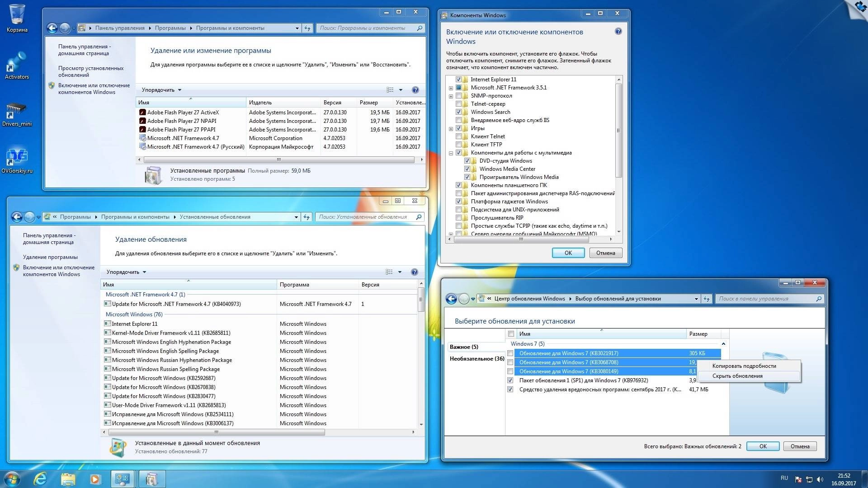The height and width of the screenshot is (488, 868).
Task: Select Скрыть обновления in the context menu
Action: click(x=737, y=375)
